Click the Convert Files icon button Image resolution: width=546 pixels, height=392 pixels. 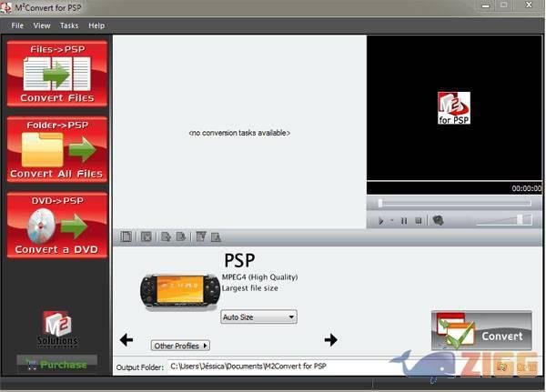(x=56, y=73)
